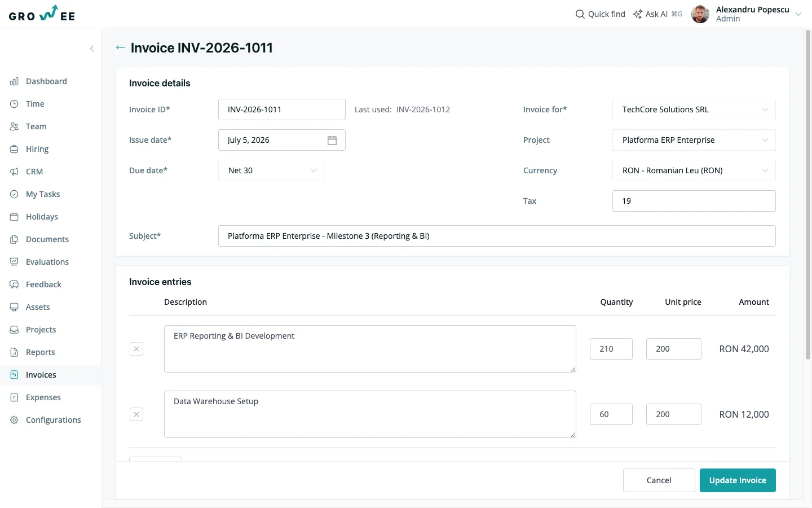Screen dimensions: 812x508
Task: Remove the Data Warehouse Setup entry
Action: pyautogui.click(x=136, y=414)
